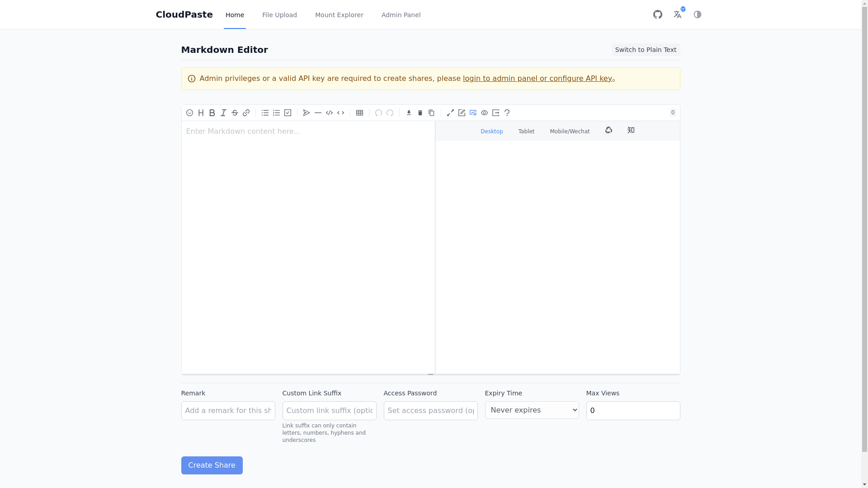Screen dimensions: 868x488
Task: Open editor help with question mark icon
Action: pos(507,113)
